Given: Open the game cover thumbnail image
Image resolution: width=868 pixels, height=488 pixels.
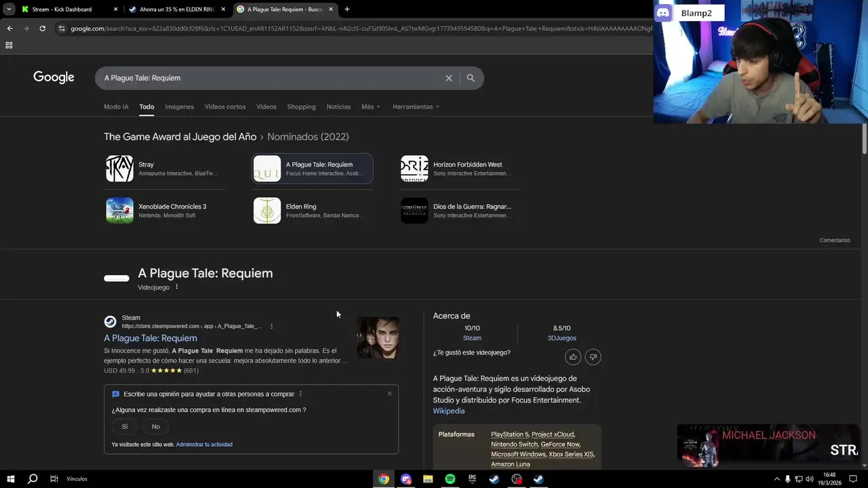Looking at the screenshot, I should 378,338.
